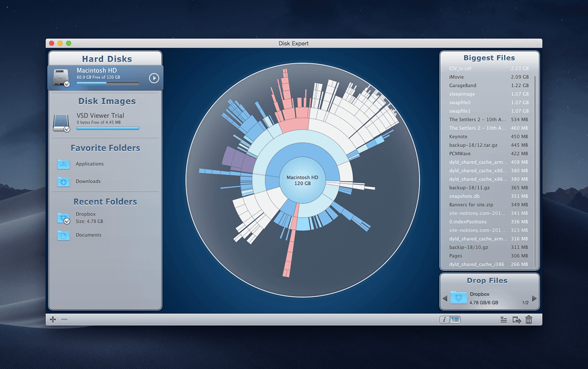Viewport: 588px width, 369px height.
Task: Select dyld_shared_cache_arm entry sized 408 MB
Action: pos(489,162)
